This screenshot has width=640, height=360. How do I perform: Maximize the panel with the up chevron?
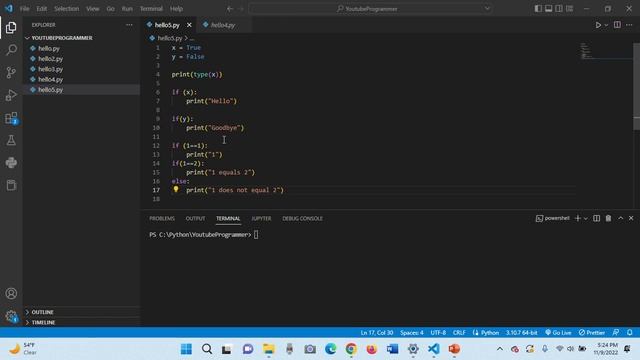pos(620,218)
